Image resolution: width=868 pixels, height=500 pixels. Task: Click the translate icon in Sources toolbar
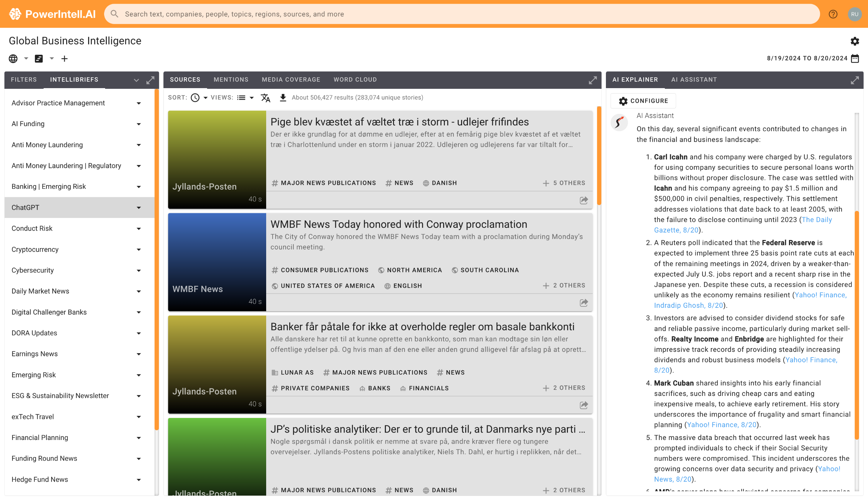point(265,98)
